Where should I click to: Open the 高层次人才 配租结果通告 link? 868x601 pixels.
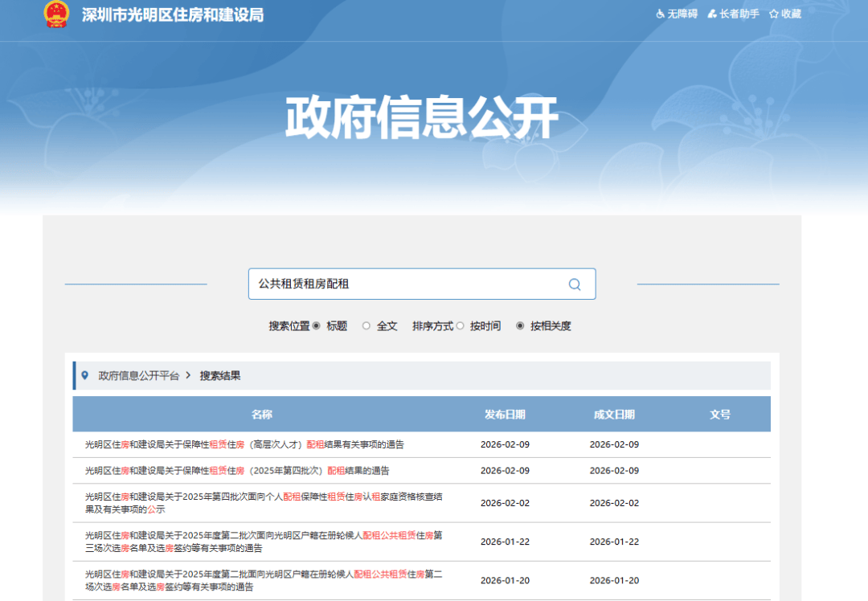coord(245,444)
